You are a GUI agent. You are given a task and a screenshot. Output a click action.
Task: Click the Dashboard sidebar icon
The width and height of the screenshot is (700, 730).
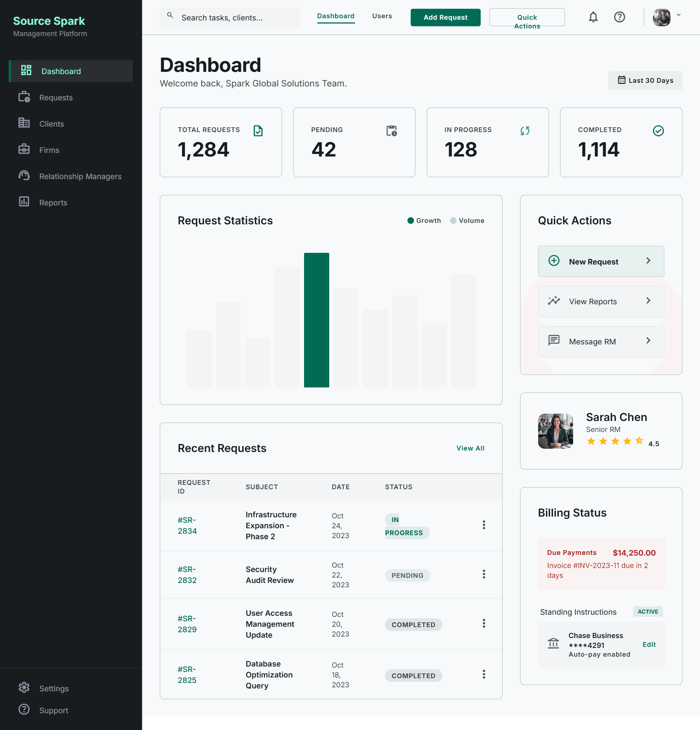pos(26,70)
